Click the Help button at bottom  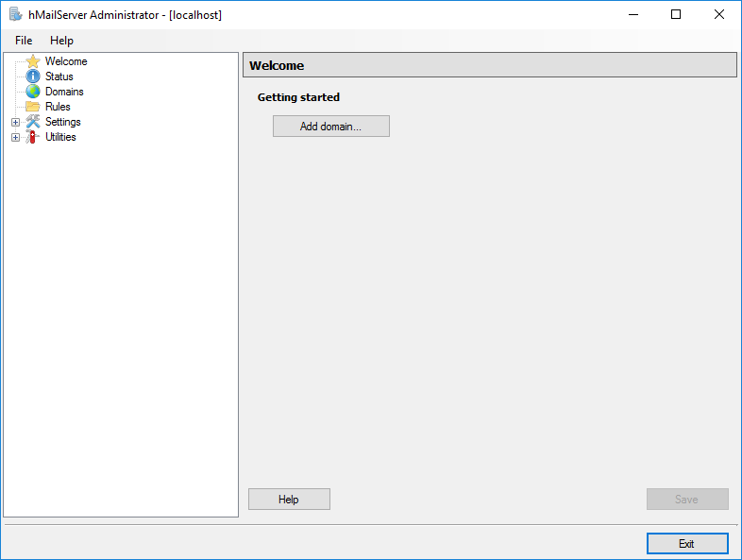tap(289, 500)
